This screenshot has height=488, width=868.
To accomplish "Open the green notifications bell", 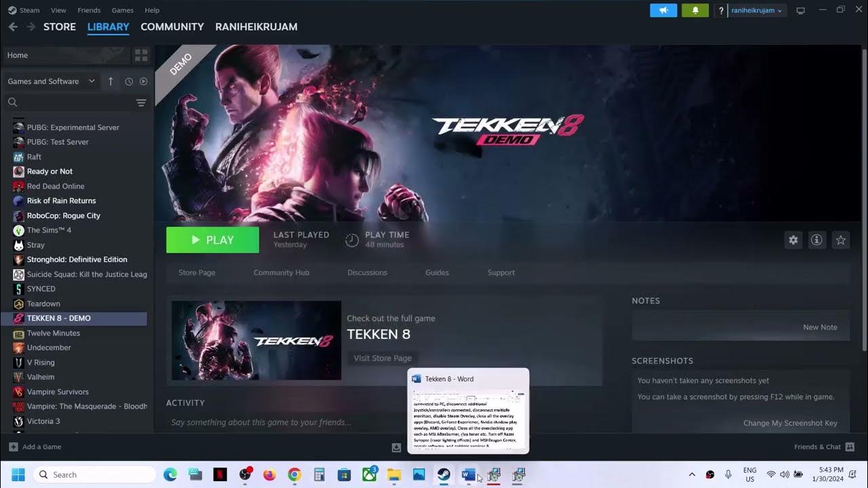I will click(695, 10).
